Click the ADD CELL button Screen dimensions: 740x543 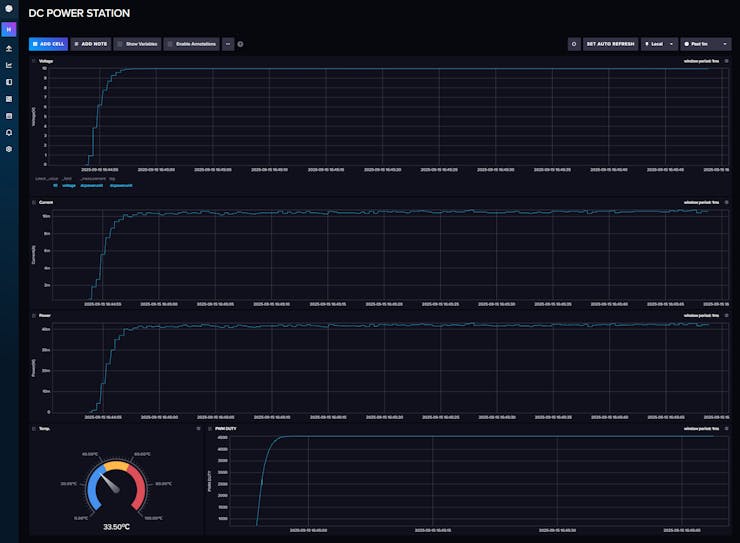[x=48, y=44]
